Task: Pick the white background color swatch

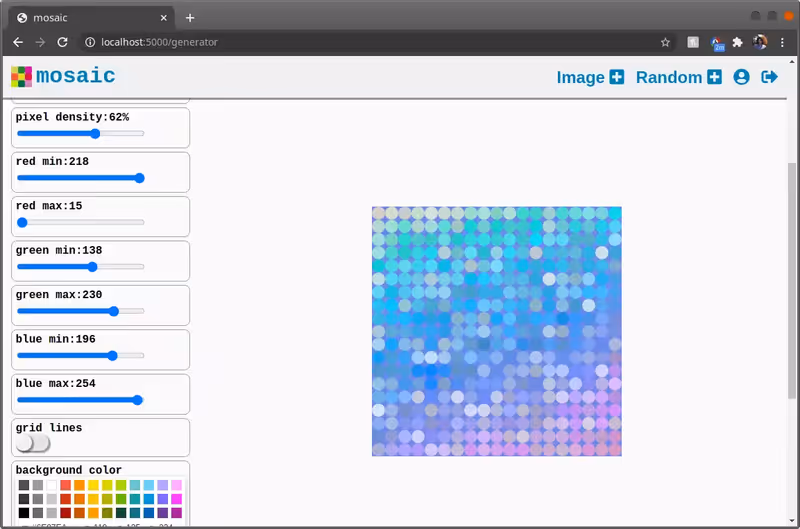Action: tap(51, 485)
